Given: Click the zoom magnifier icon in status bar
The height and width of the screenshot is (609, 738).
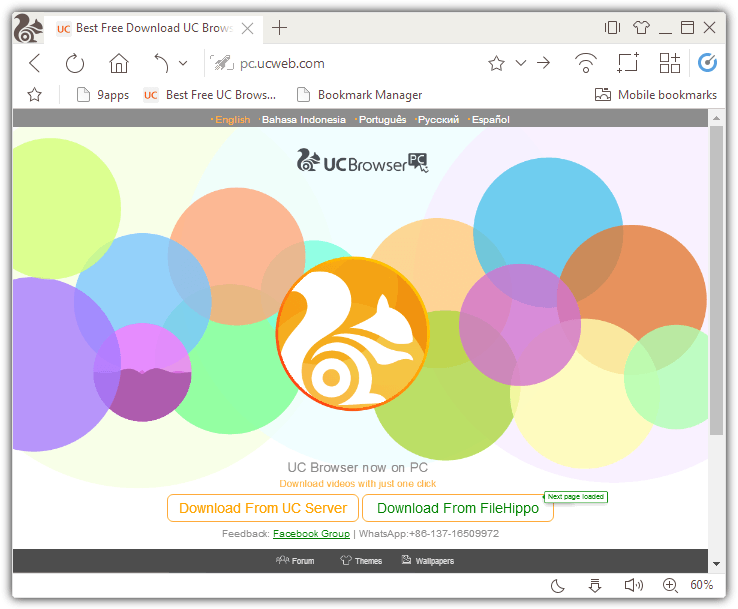Looking at the screenshot, I should [670, 585].
